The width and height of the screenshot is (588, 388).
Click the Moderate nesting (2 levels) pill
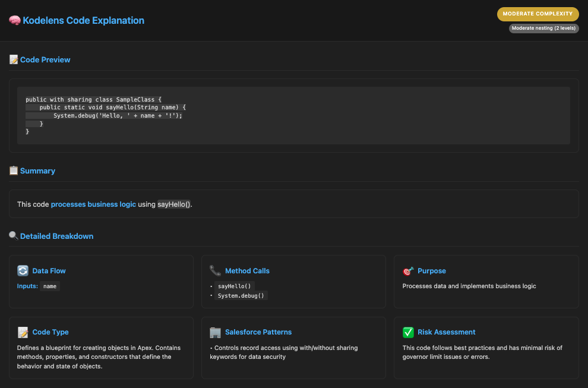coord(543,28)
